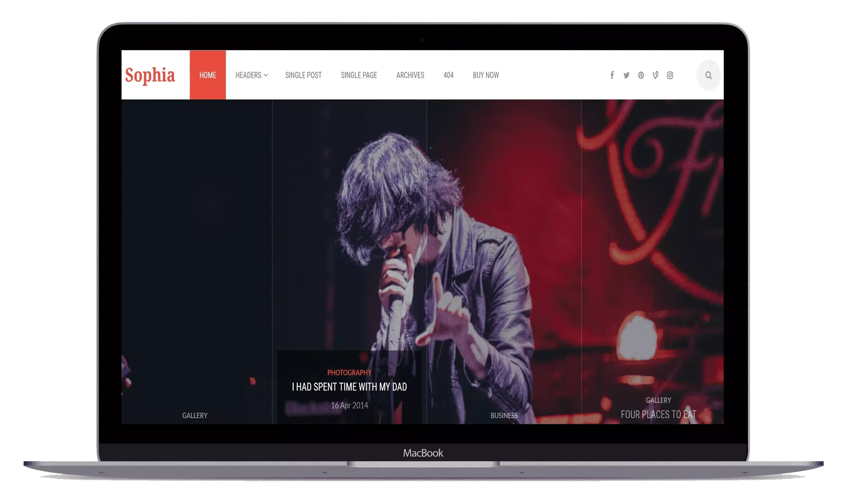
Task: Go to the ARCHIVES menu item
Action: [x=410, y=75]
